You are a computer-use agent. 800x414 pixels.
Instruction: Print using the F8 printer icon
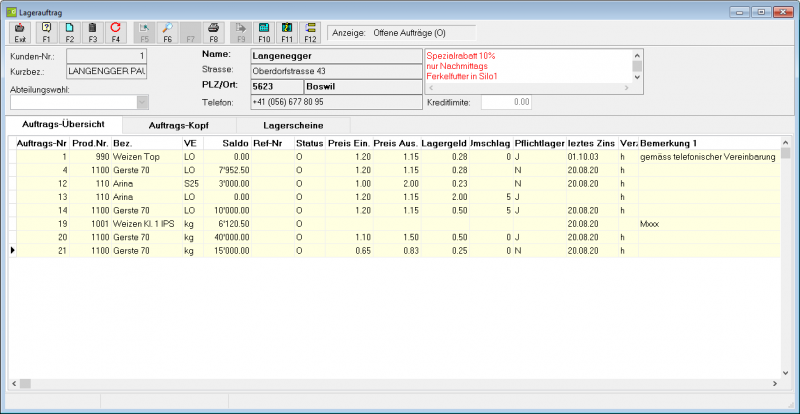coord(214,33)
